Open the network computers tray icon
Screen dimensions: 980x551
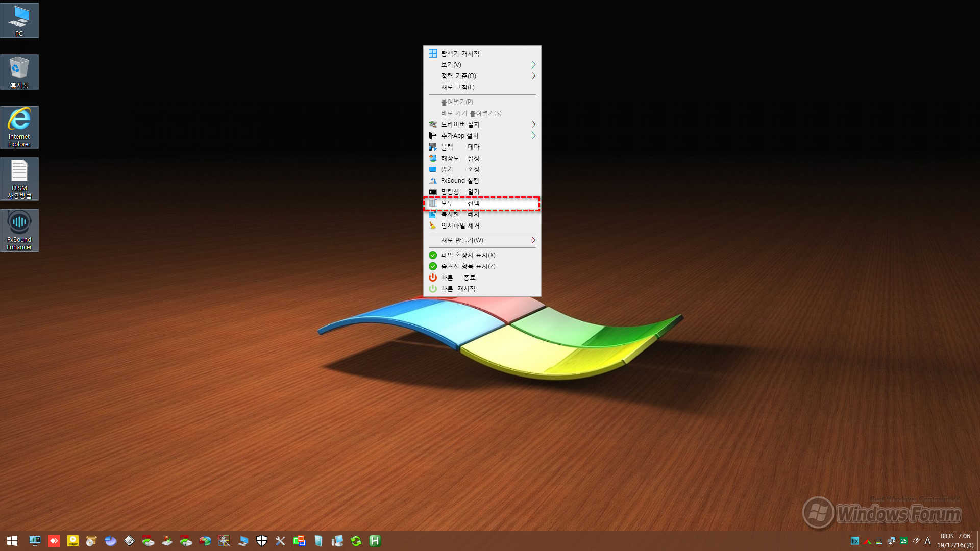(892, 541)
